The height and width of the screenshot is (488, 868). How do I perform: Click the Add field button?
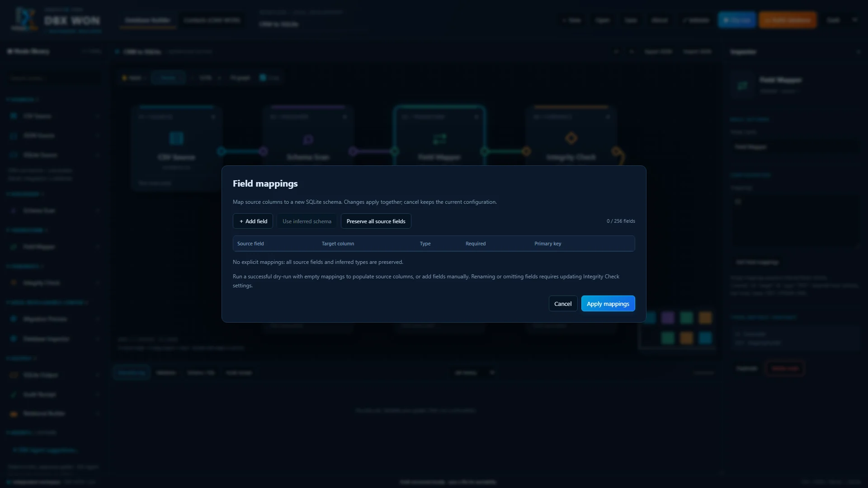click(x=253, y=221)
